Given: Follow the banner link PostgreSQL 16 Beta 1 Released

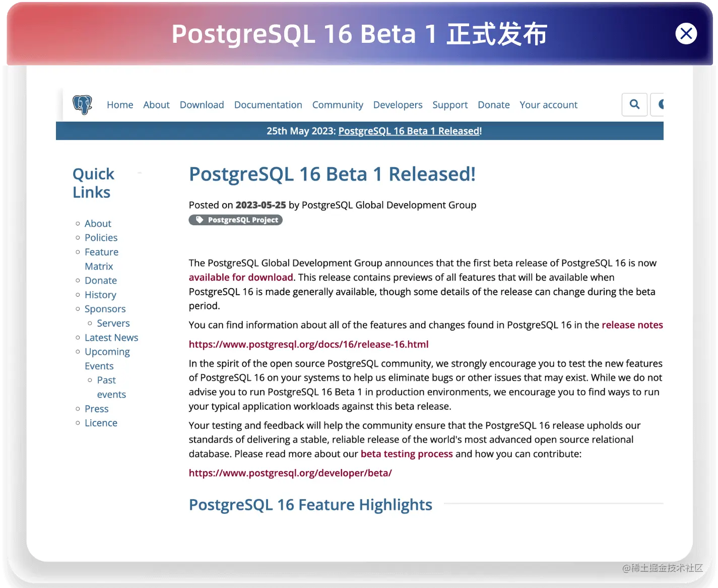Looking at the screenshot, I should tap(410, 131).
